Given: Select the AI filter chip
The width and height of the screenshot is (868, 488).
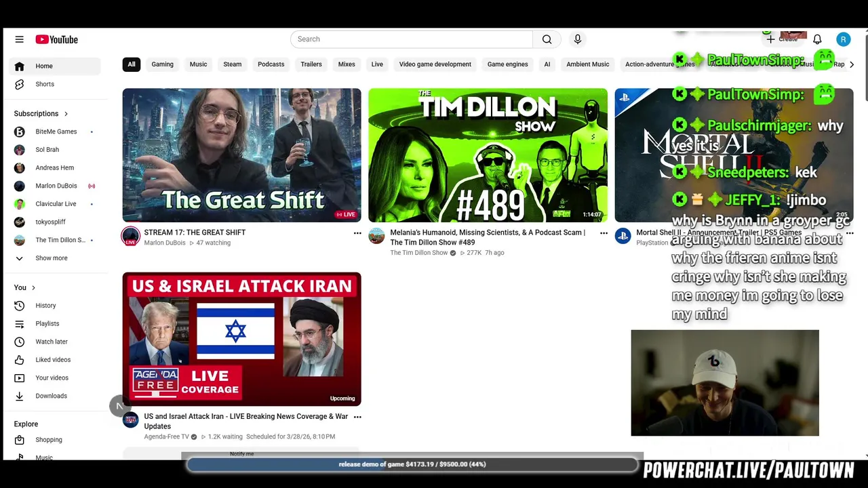Looking at the screenshot, I should [x=547, y=64].
